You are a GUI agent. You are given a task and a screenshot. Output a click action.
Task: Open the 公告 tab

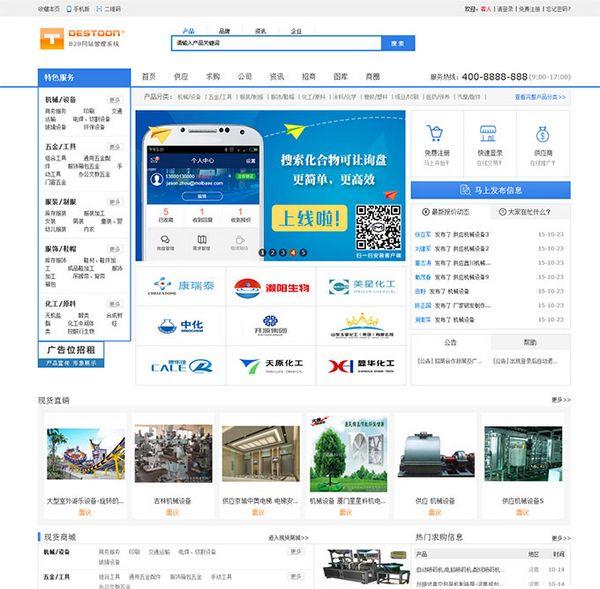click(x=450, y=343)
